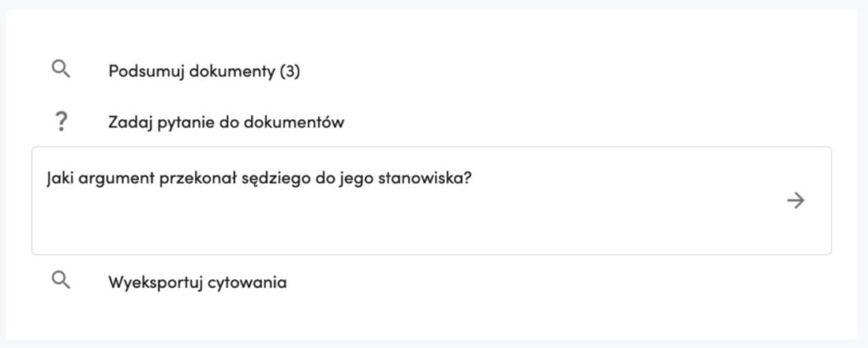Click the word przekonał in the question
Viewport: 868px width, 348px height.
tap(198, 181)
